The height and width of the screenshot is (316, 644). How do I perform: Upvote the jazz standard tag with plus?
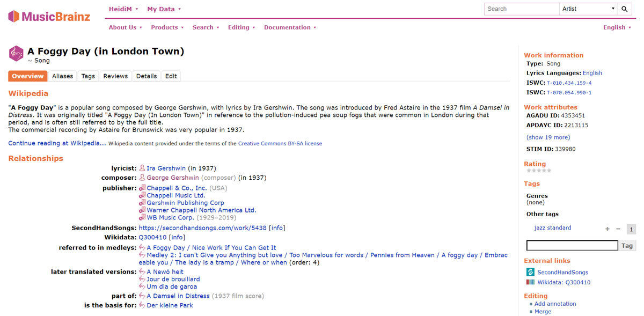[608, 229]
